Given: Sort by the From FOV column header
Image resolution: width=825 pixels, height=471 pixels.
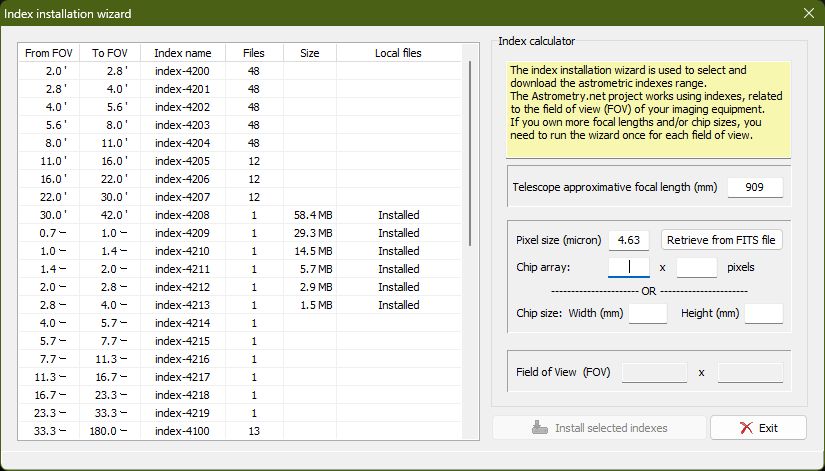Looking at the screenshot, I should (51, 53).
